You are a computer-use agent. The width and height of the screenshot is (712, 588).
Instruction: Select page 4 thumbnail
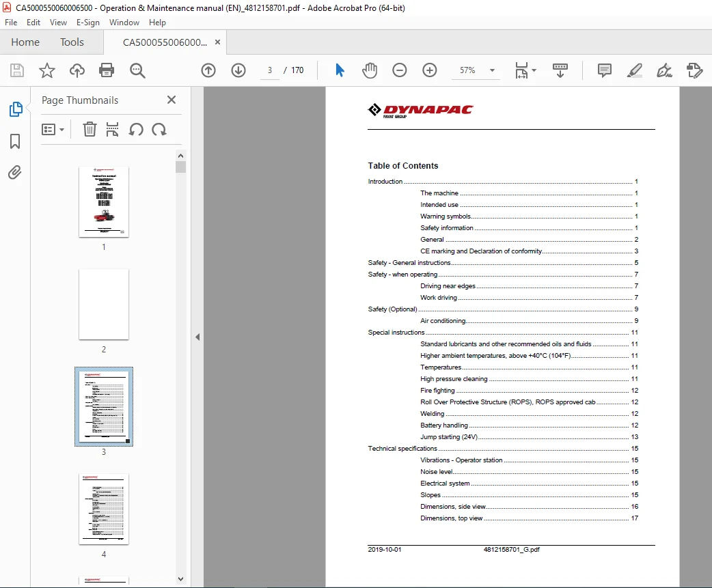pyautogui.click(x=104, y=509)
